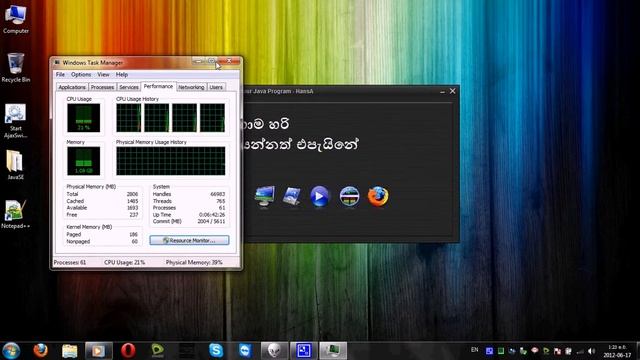Image resolution: width=640 pixels, height=360 pixels.
Task: Click the Memory gauge showing 1.09 GB
Action: click(83, 161)
